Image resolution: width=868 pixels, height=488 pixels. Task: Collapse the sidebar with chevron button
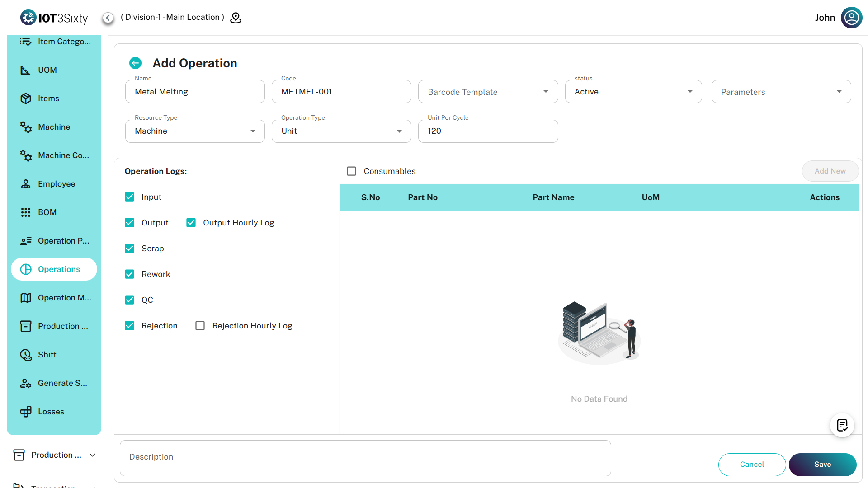(x=108, y=18)
